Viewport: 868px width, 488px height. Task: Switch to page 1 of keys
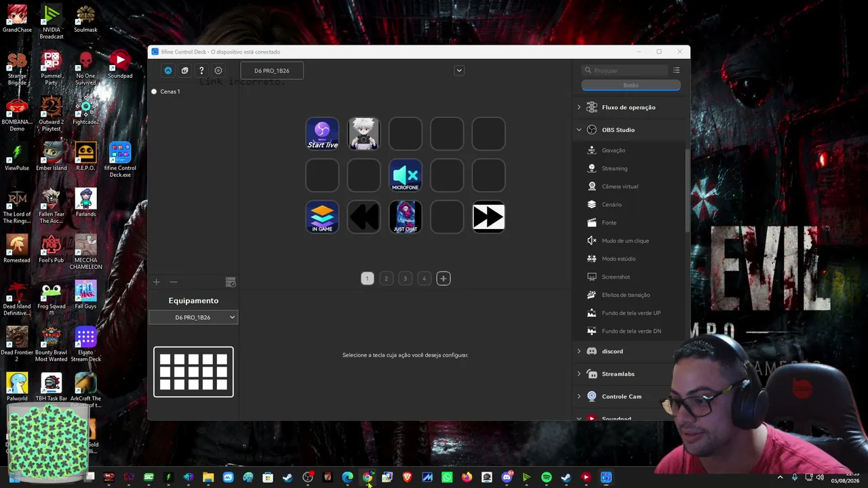pos(368,279)
